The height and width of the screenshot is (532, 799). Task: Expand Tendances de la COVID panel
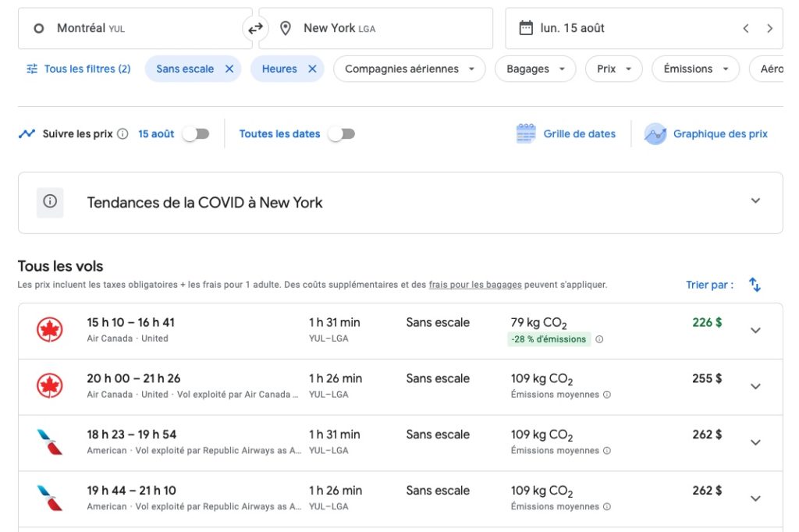pyautogui.click(x=755, y=201)
